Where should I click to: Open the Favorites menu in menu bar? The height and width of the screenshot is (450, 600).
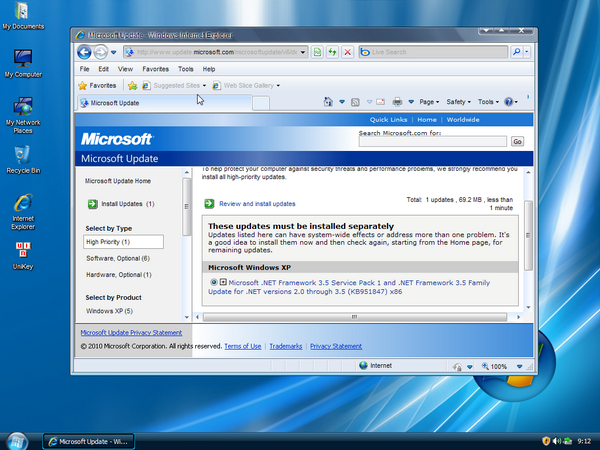point(155,69)
